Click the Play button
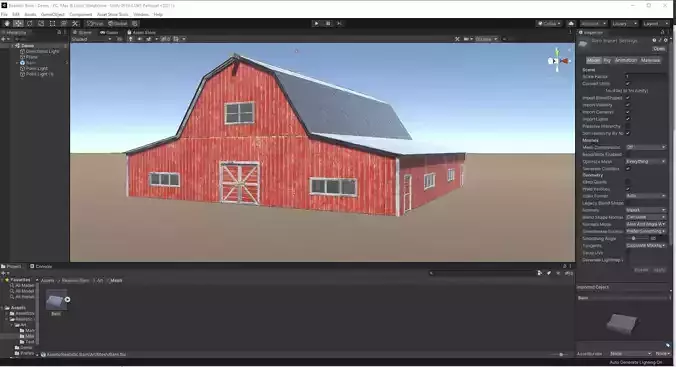The width and height of the screenshot is (676, 367). tap(316, 23)
